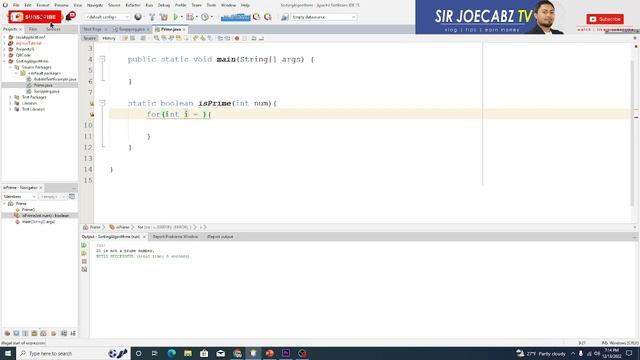Expand the QRCode project node
The width and height of the screenshot is (640, 360).
(4, 55)
